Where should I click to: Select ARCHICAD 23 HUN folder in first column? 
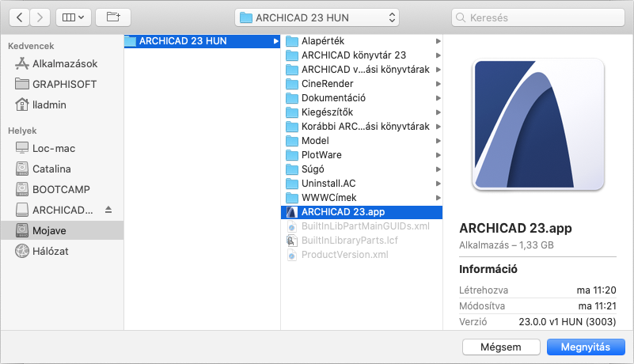[x=202, y=41]
